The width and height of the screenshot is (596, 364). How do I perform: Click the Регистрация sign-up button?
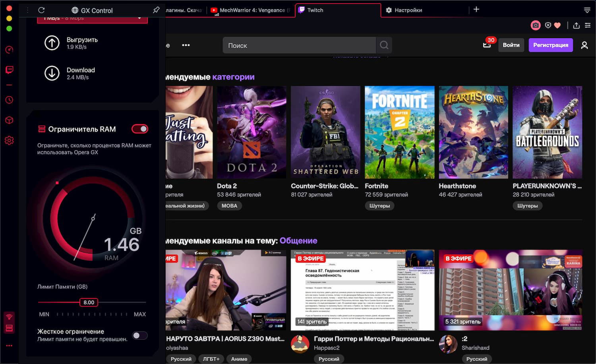551,45
